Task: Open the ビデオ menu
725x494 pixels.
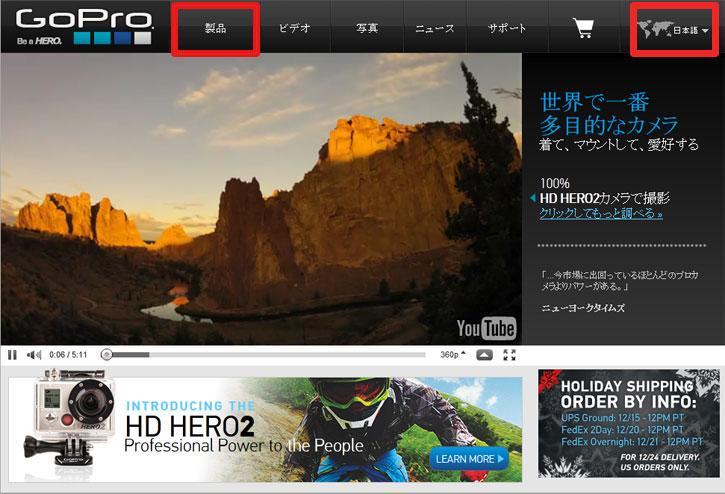Action: coord(295,28)
